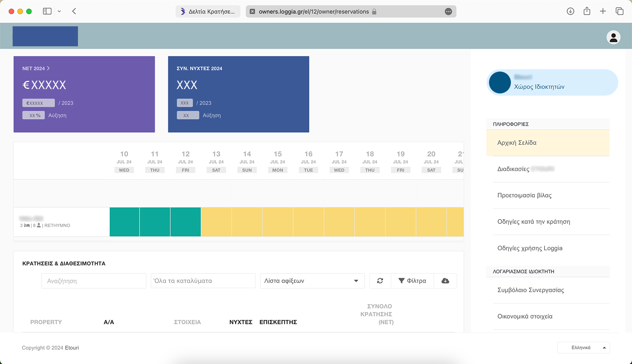Select yellow block on 13 JUL
This screenshot has height=364, width=632.
pos(216,222)
